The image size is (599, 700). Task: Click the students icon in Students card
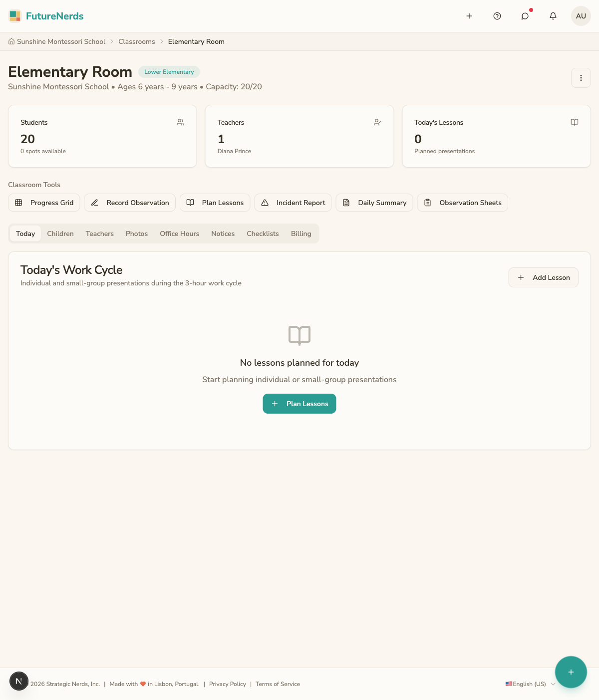click(x=181, y=122)
